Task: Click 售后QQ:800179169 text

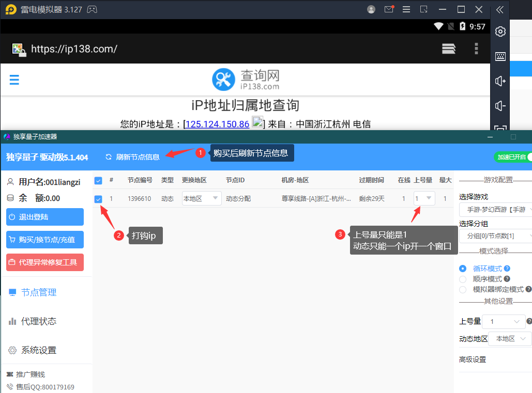Action: 45,387
